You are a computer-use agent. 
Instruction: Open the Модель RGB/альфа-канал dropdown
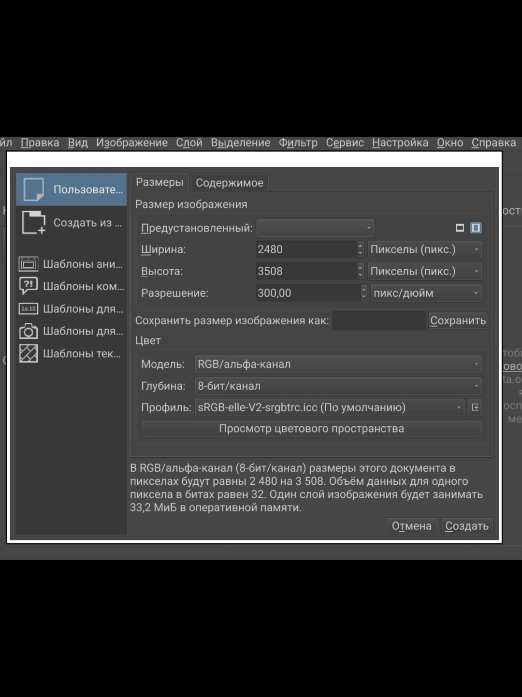coord(338,364)
